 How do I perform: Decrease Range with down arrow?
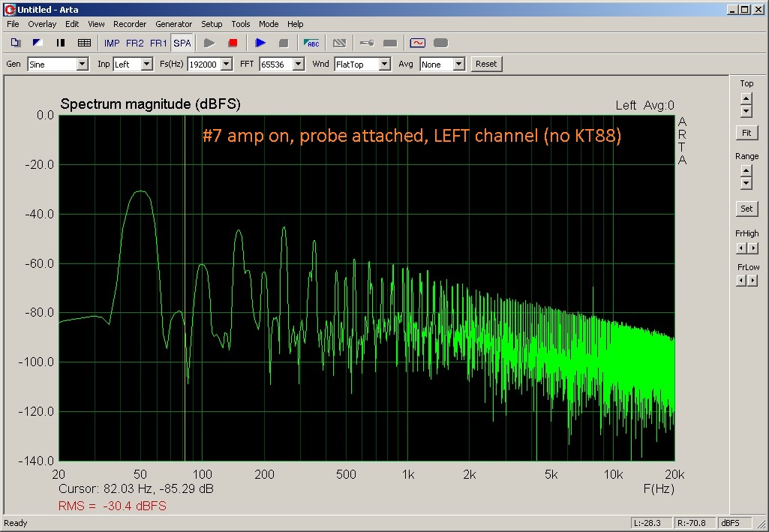click(x=746, y=183)
